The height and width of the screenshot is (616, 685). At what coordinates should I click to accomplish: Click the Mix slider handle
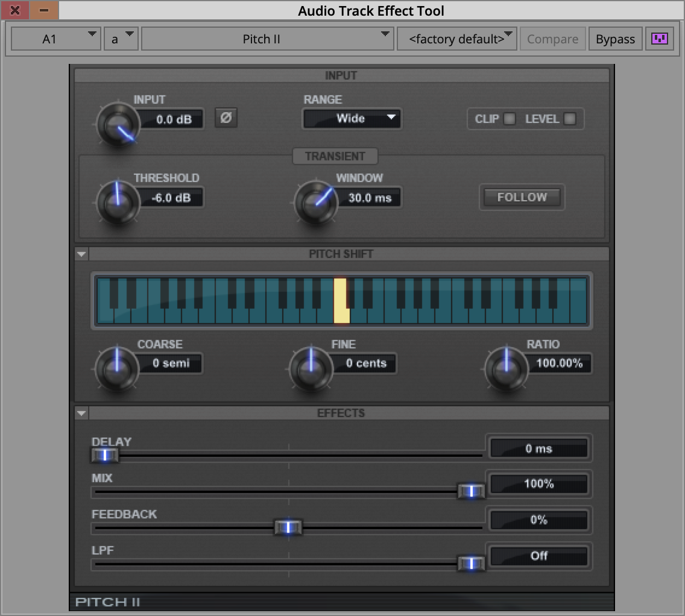[x=471, y=491]
